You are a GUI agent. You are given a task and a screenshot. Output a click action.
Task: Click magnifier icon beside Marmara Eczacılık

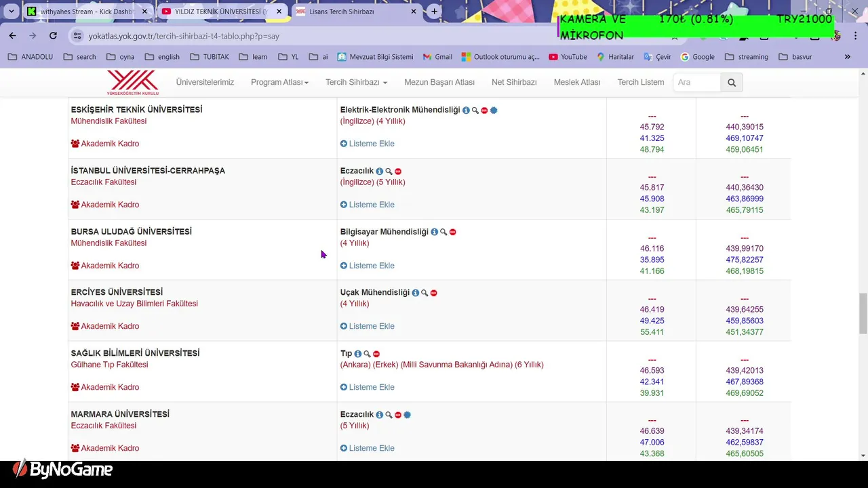click(x=389, y=415)
